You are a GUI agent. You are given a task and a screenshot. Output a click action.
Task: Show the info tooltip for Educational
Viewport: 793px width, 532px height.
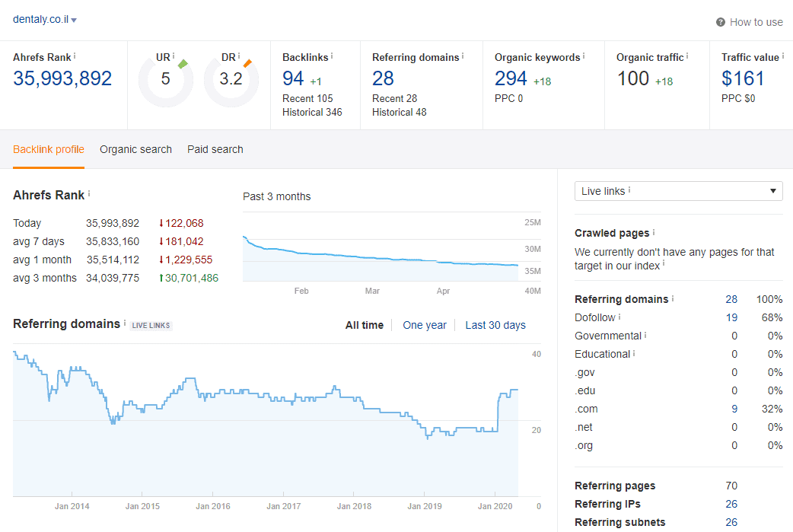634,353
